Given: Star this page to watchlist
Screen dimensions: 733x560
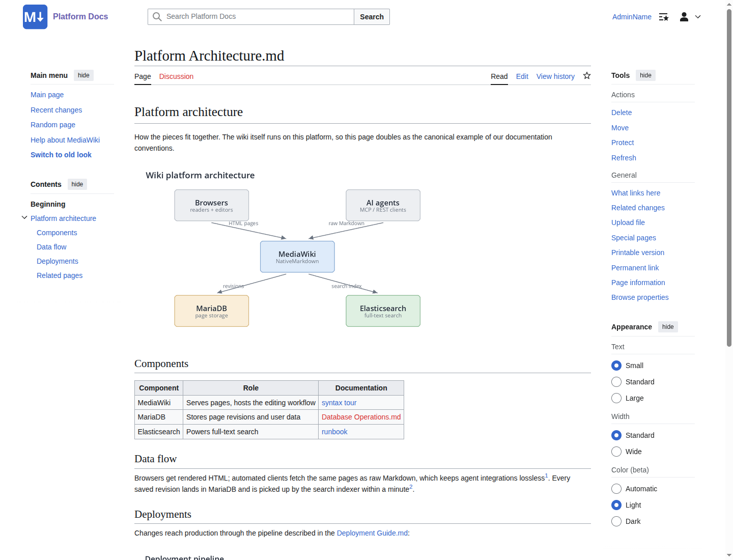Looking at the screenshot, I should [587, 76].
